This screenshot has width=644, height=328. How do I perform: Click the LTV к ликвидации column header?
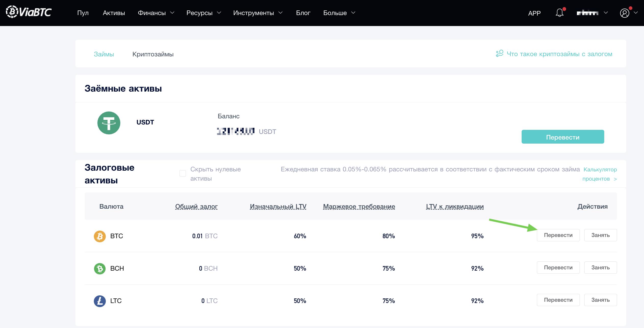coord(455,206)
